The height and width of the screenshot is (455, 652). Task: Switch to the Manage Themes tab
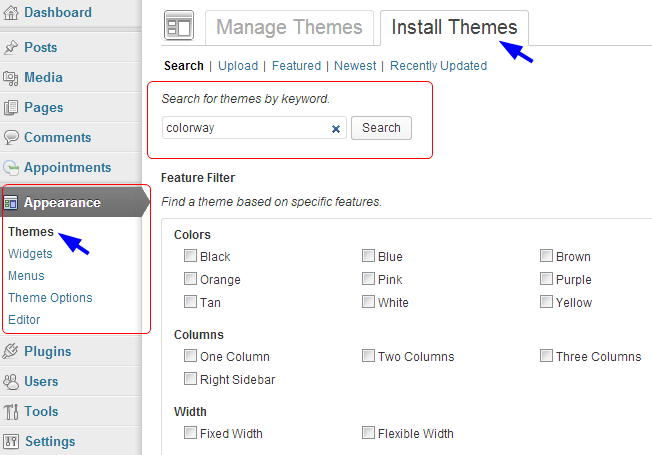point(290,27)
